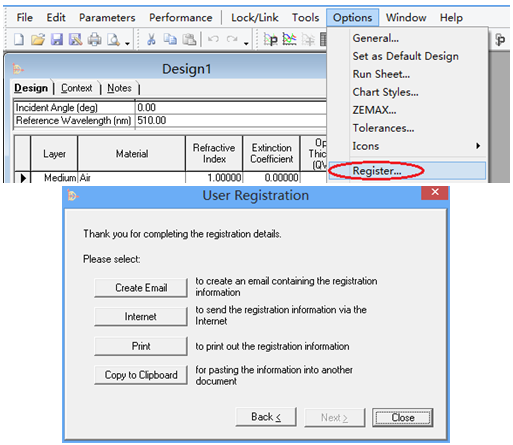The height and width of the screenshot is (445, 513).
Task: Save the design with the floppy icon
Action: pos(57,39)
